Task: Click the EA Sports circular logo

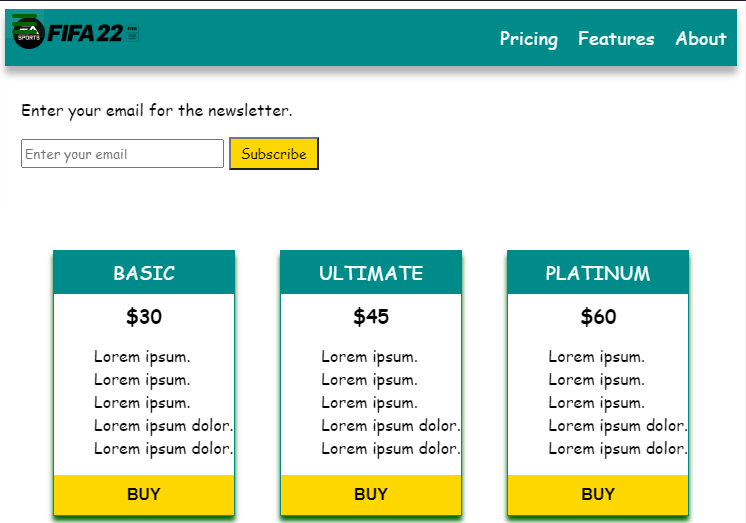Action: tap(28, 33)
